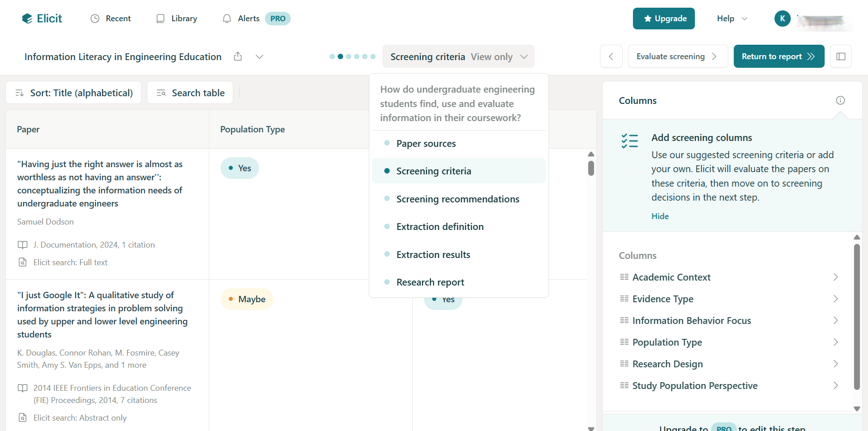Screen dimensions: 868x431
Task: Click the share icon next to the project title
Action: tap(238, 56)
